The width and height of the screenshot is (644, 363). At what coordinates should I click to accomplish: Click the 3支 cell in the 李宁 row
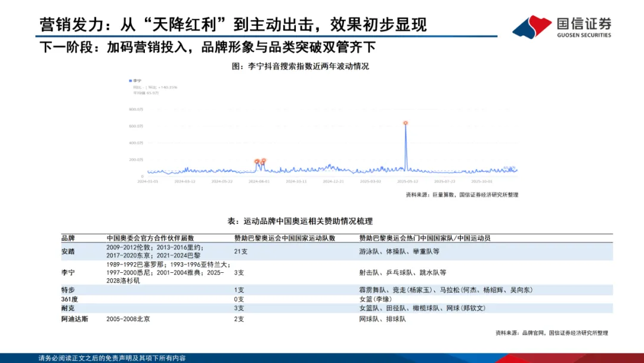point(239,273)
